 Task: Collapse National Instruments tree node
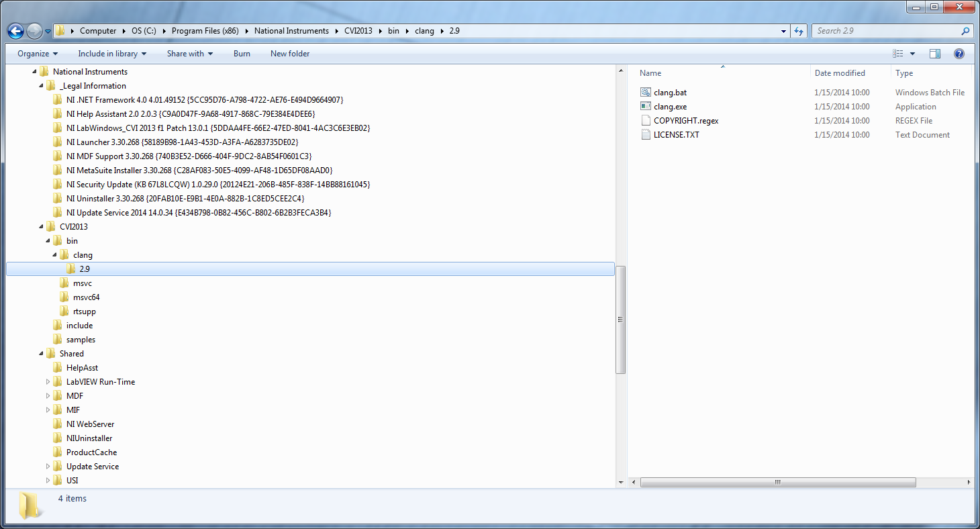pyautogui.click(x=34, y=72)
